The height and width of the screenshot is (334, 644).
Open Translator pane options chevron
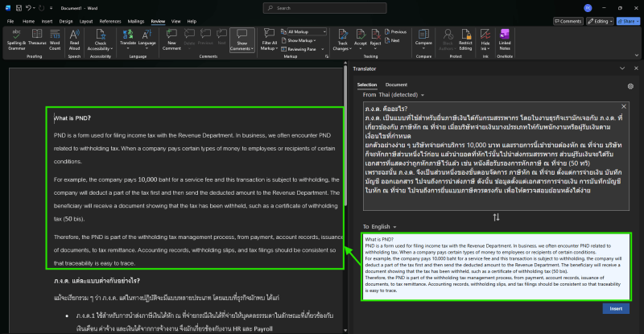click(622, 68)
